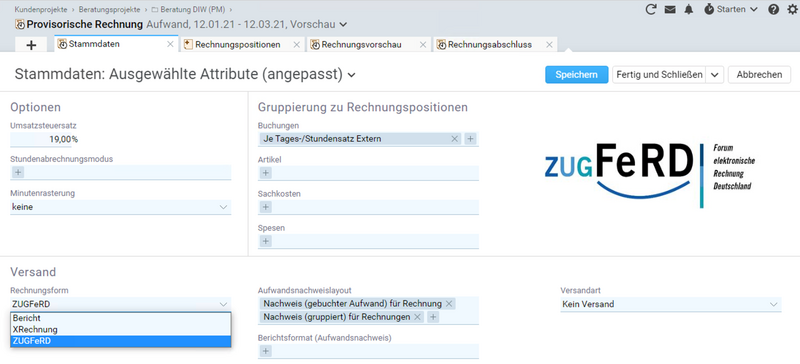The width and height of the screenshot is (800, 364).
Task: Expand chevron after Vorschau in title
Action: pos(343,25)
